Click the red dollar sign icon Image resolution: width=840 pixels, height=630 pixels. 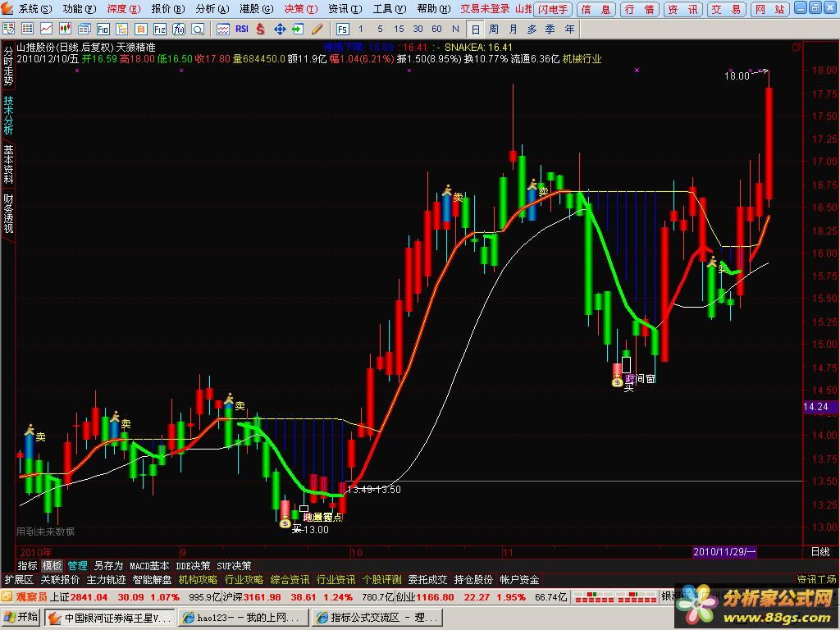click(x=260, y=29)
